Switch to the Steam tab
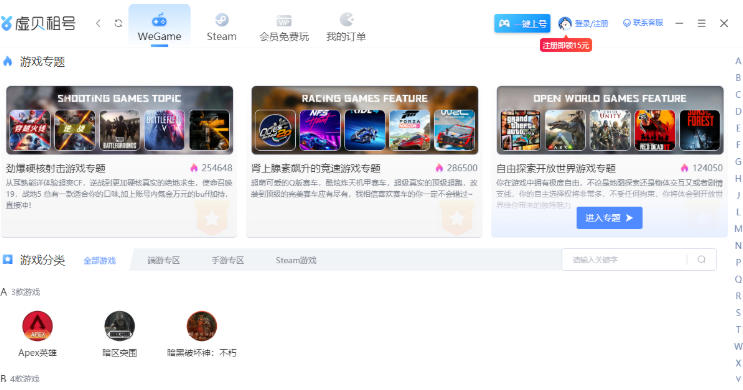The height and width of the screenshot is (390, 743). click(221, 27)
